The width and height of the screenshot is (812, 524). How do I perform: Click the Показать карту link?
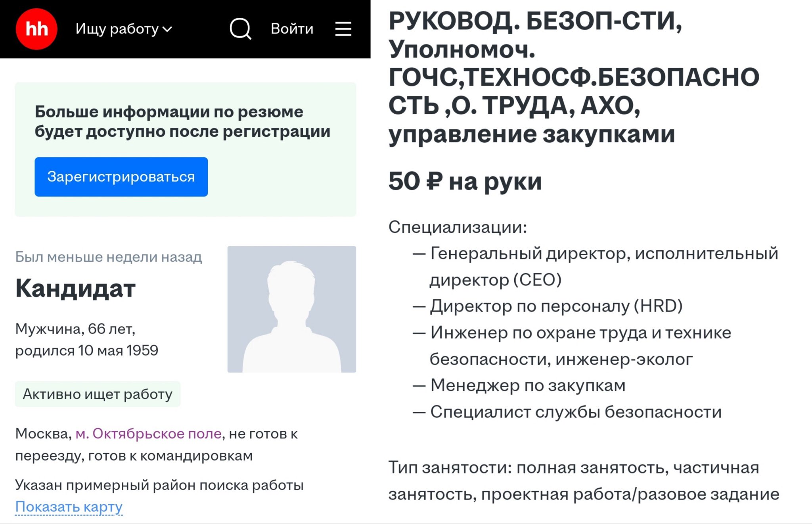[x=69, y=507]
